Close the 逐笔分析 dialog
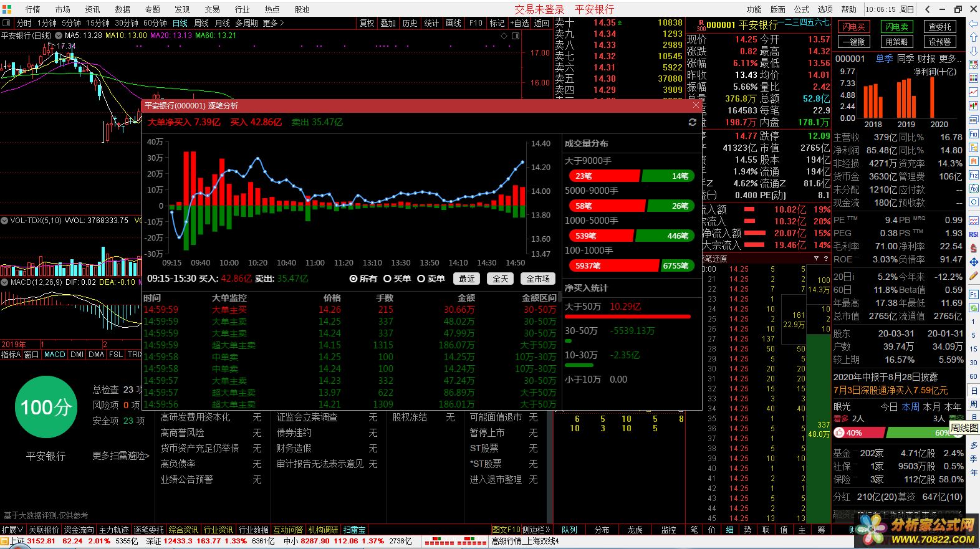The image size is (980, 549). 696,105
